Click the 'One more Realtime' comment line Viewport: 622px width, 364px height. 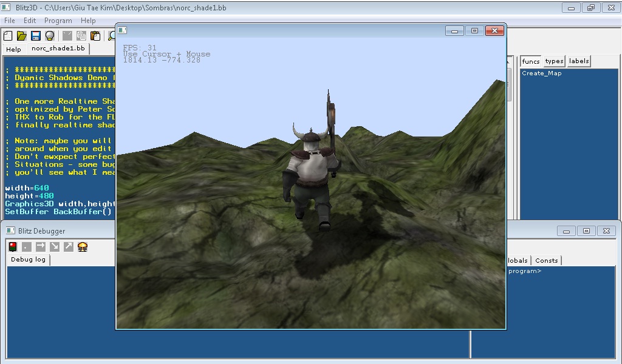click(x=60, y=101)
